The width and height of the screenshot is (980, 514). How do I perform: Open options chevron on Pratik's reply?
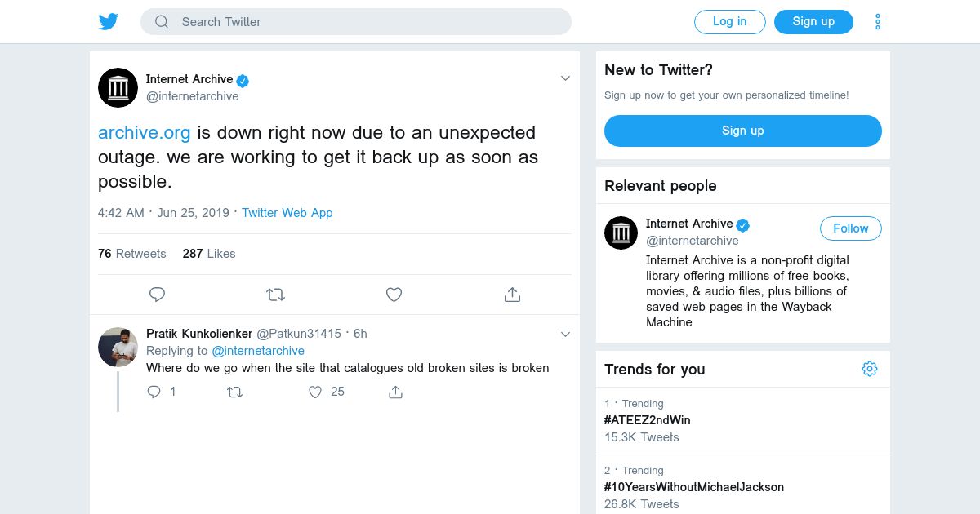click(565, 334)
